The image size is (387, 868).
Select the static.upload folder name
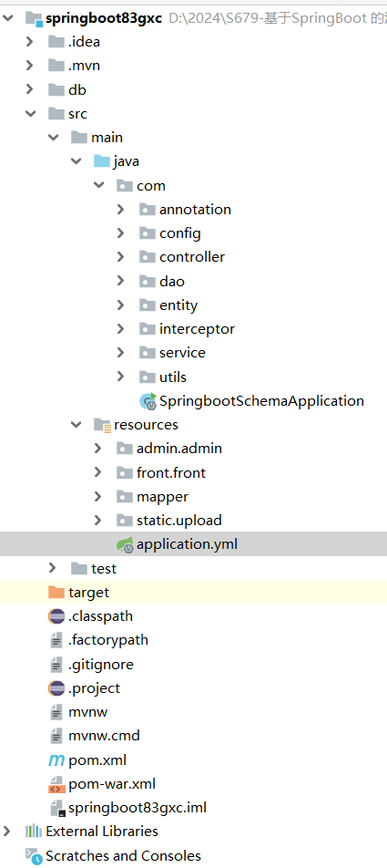(179, 521)
